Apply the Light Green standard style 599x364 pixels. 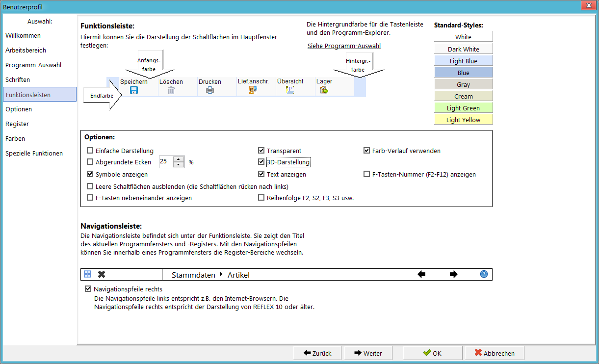463,108
